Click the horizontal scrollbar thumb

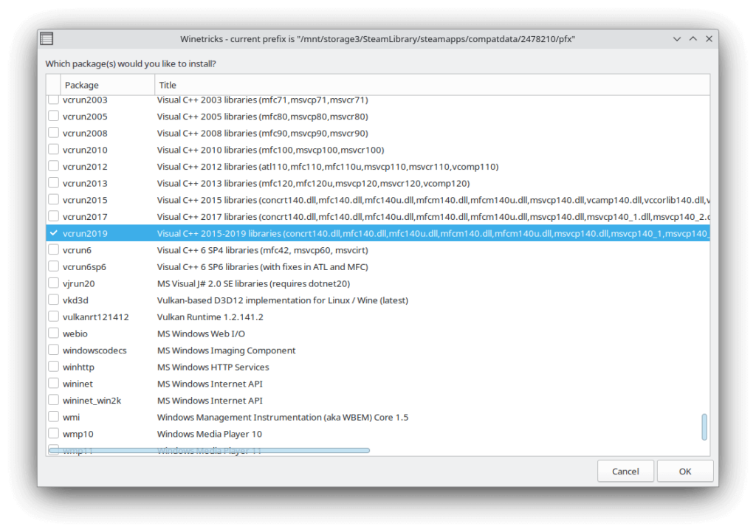click(x=209, y=450)
